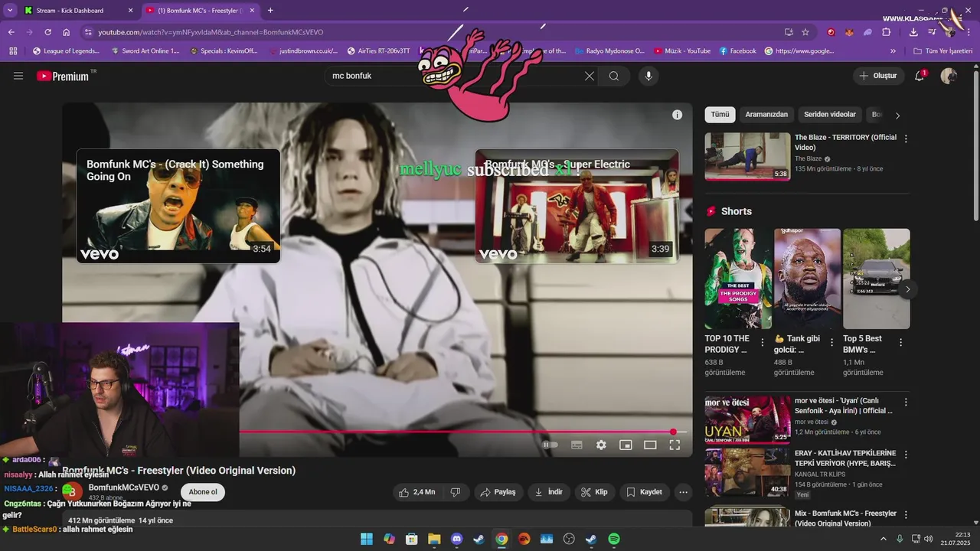Image resolution: width=980 pixels, height=551 pixels.
Task: Open options for The Blaze TERRITORY video
Action: tap(906, 139)
